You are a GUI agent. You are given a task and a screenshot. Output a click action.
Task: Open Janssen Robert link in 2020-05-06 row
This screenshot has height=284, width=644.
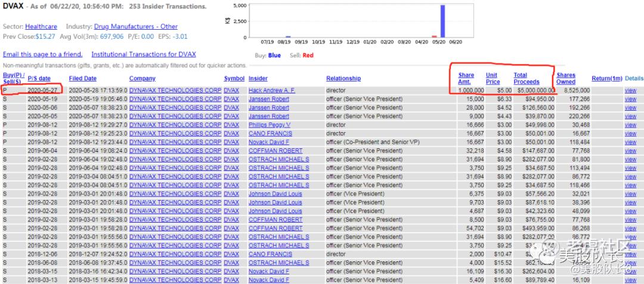coord(268,107)
